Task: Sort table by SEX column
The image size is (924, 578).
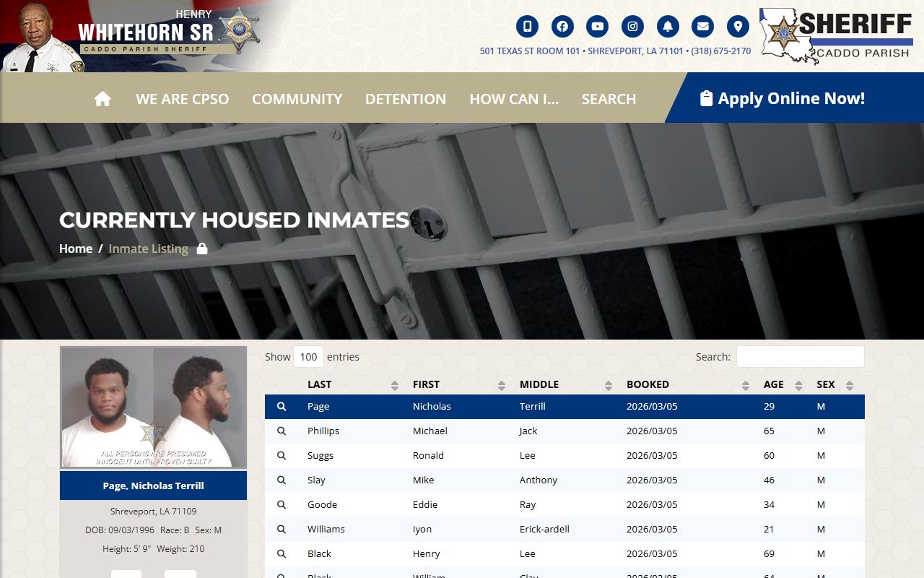Action: tap(836, 384)
